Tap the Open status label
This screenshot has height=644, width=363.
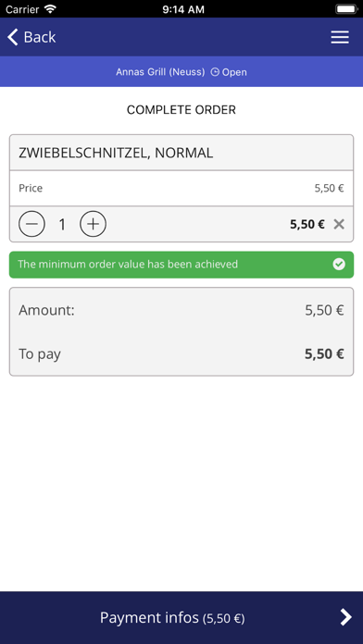234,72
